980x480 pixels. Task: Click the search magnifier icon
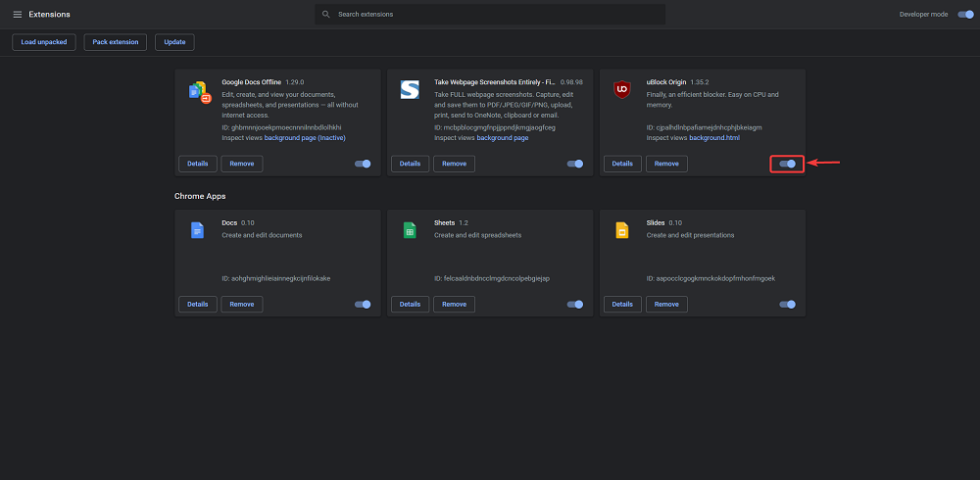click(x=326, y=15)
